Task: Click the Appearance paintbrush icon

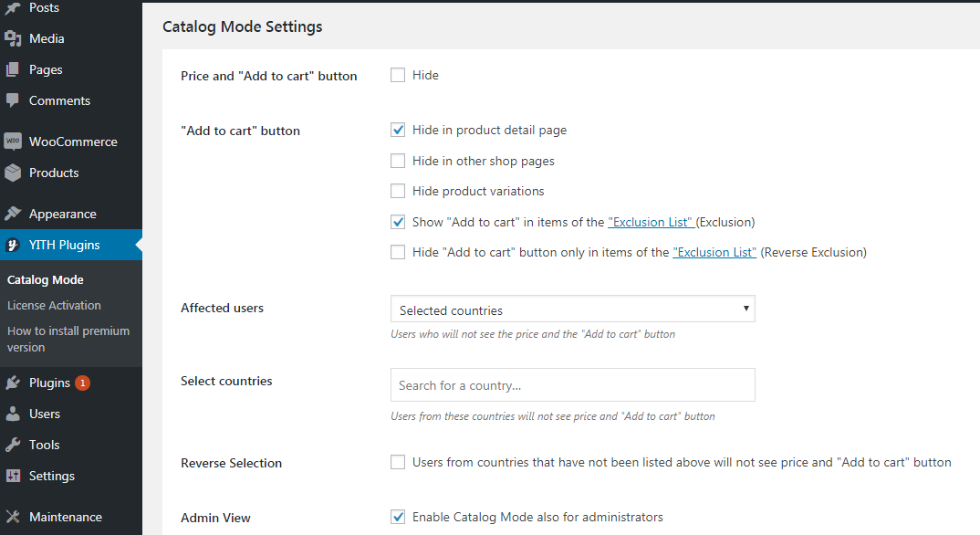Action: pyautogui.click(x=13, y=214)
